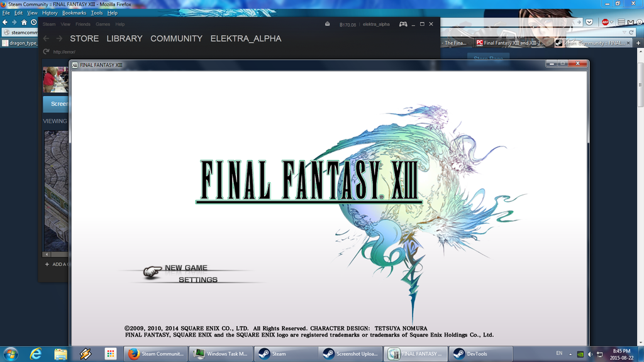Switch to Firefox Steam Community taskbar button
This screenshot has height=362, width=644.
click(x=156, y=354)
